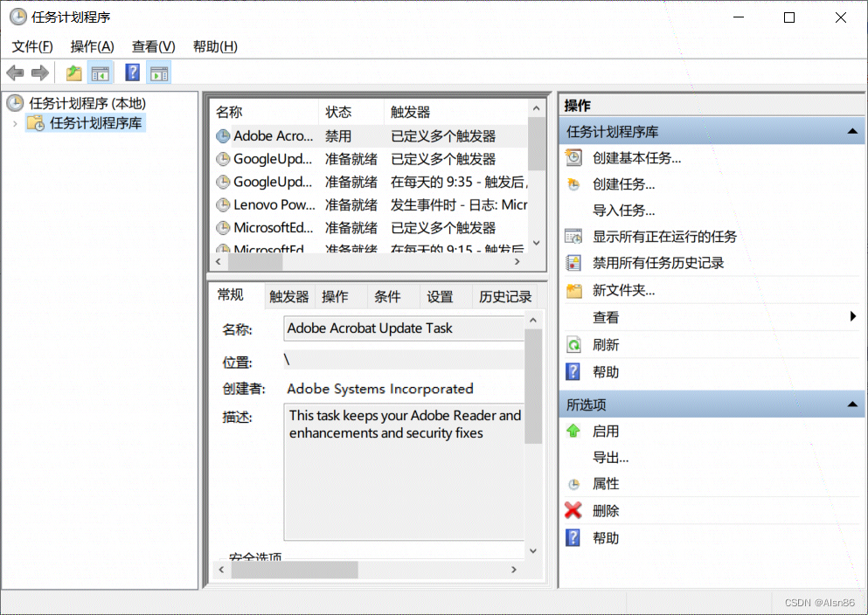Click the 新文件夹 folder icon

point(574,290)
